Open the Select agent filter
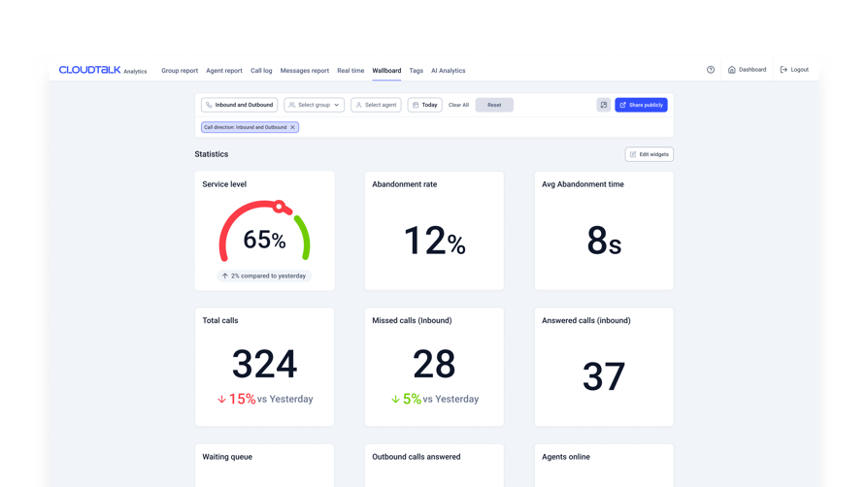 pyautogui.click(x=376, y=105)
